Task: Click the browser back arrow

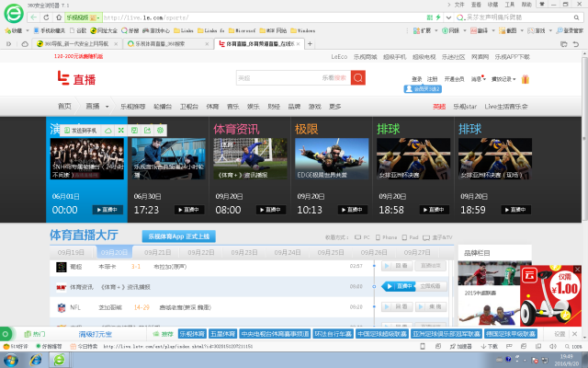Action: 33,17
